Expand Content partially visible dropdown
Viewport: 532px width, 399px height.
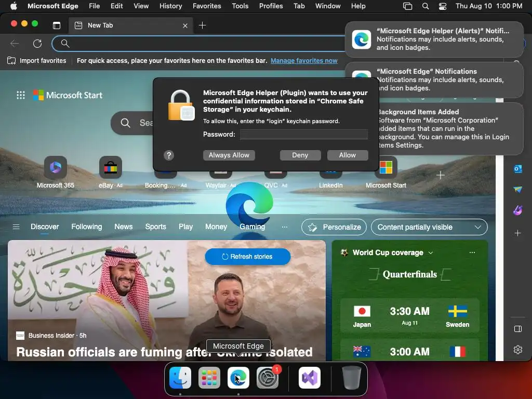[429, 227]
